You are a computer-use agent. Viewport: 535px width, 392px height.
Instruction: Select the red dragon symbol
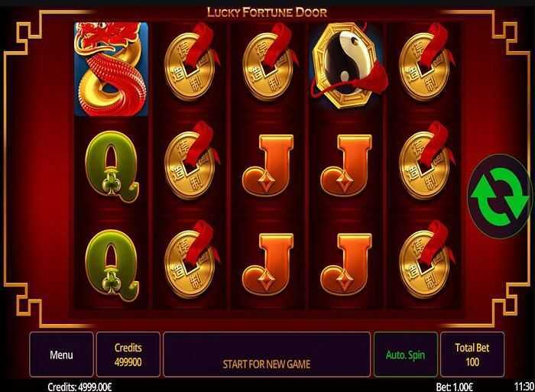pos(112,70)
